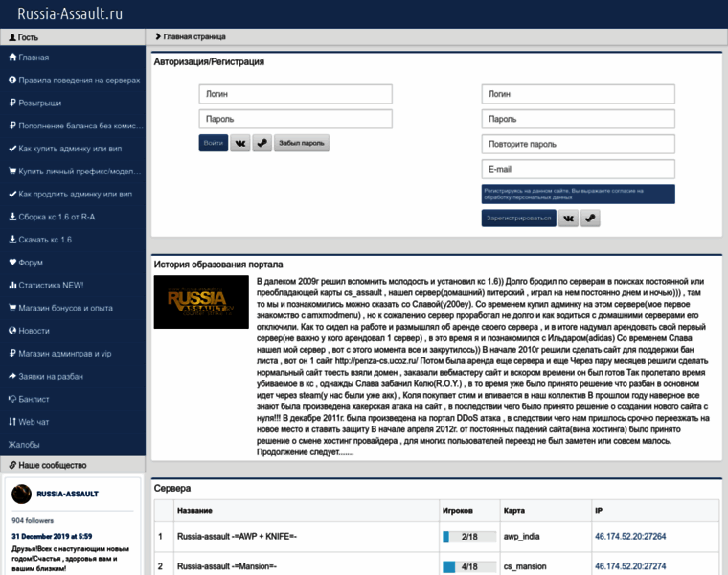Viewport: 728px width, 575px height.
Task: Click the Steam icon beside Зарегистрироваться
Action: (x=590, y=218)
